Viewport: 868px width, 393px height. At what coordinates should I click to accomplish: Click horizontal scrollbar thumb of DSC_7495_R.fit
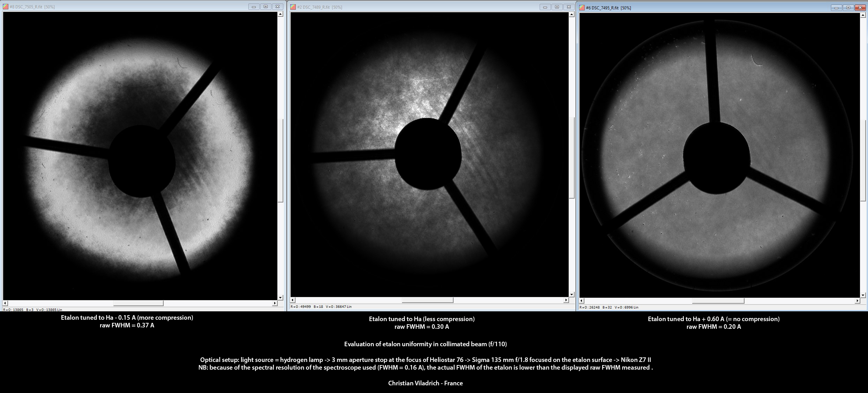click(x=718, y=301)
